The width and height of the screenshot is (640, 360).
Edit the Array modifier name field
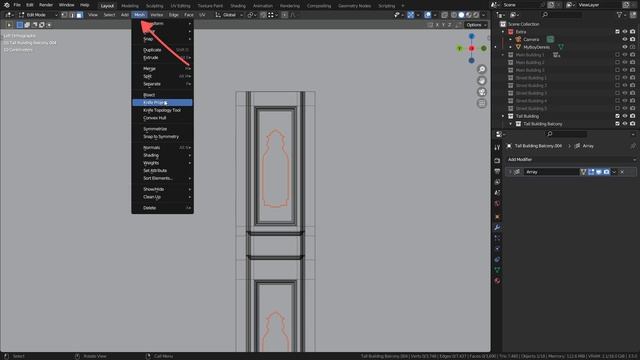tap(551, 172)
